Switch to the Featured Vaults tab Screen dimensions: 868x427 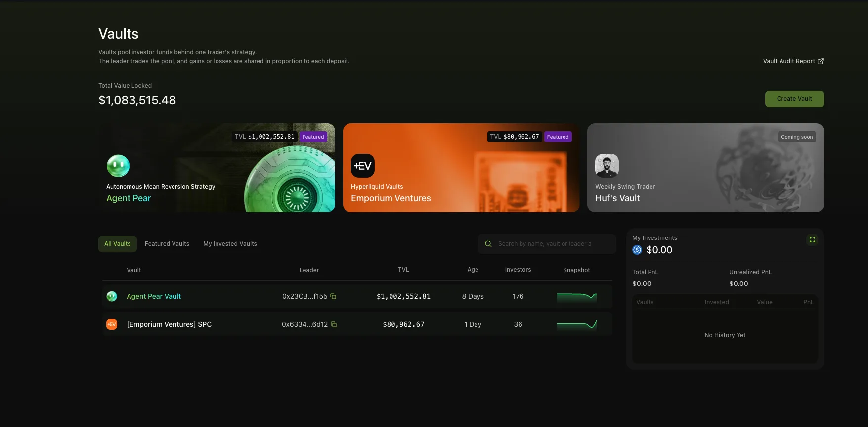(x=167, y=244)
